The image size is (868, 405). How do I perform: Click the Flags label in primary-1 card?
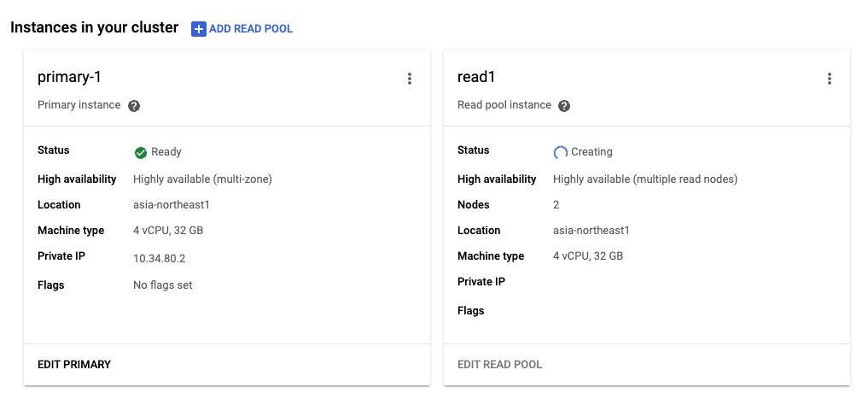pos(51,285)
